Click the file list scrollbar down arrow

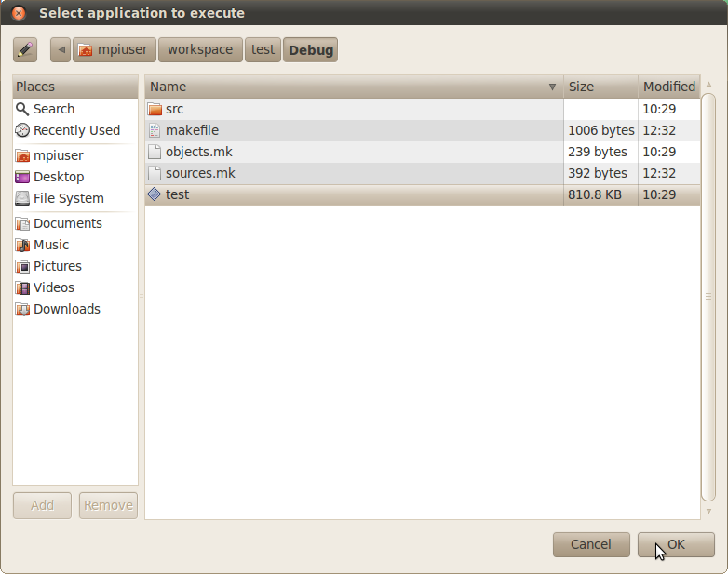tap(708, 511)
